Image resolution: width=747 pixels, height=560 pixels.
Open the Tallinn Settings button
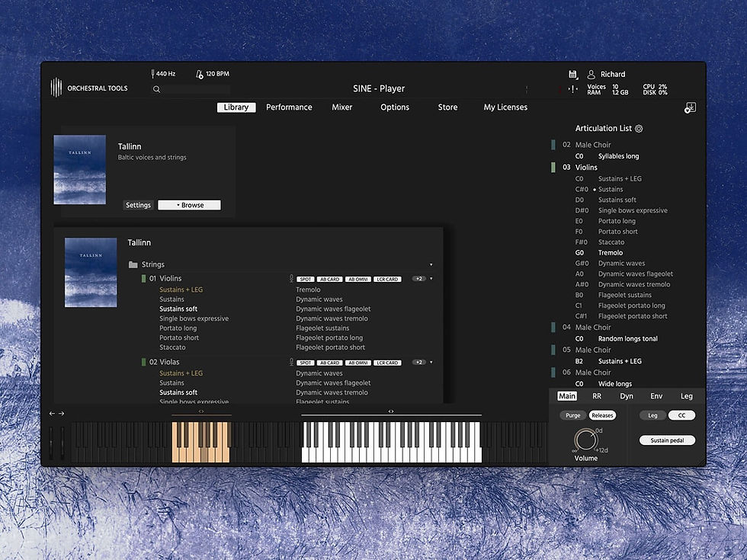coord(138,205)
